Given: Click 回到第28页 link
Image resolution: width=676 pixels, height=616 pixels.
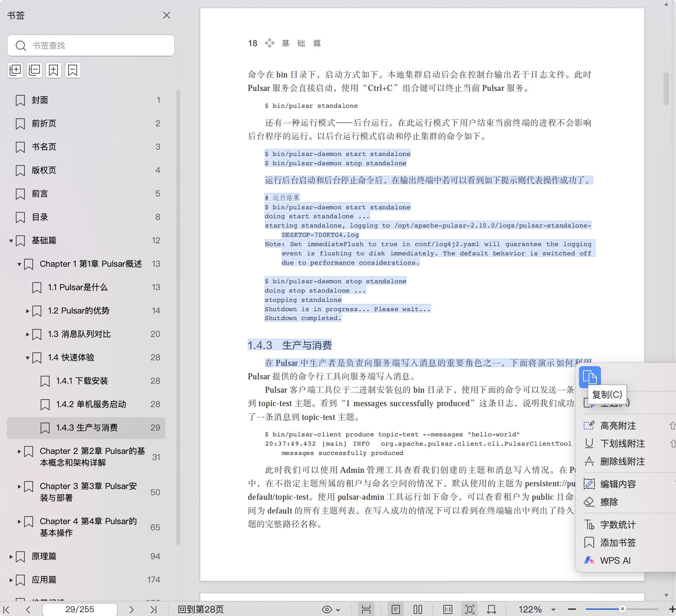Looking at the screenshot, I should (x=201, y=609).
